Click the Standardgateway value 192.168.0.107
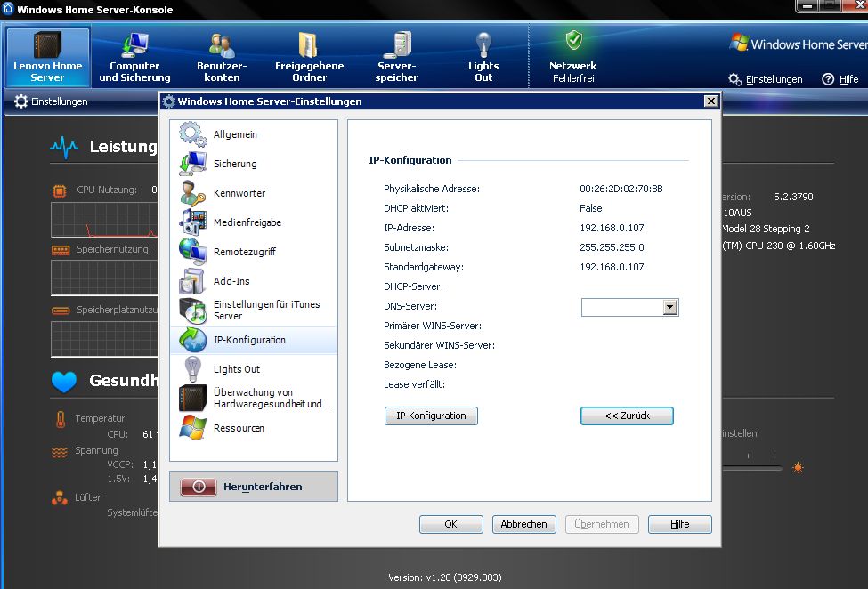 point(612,267)
